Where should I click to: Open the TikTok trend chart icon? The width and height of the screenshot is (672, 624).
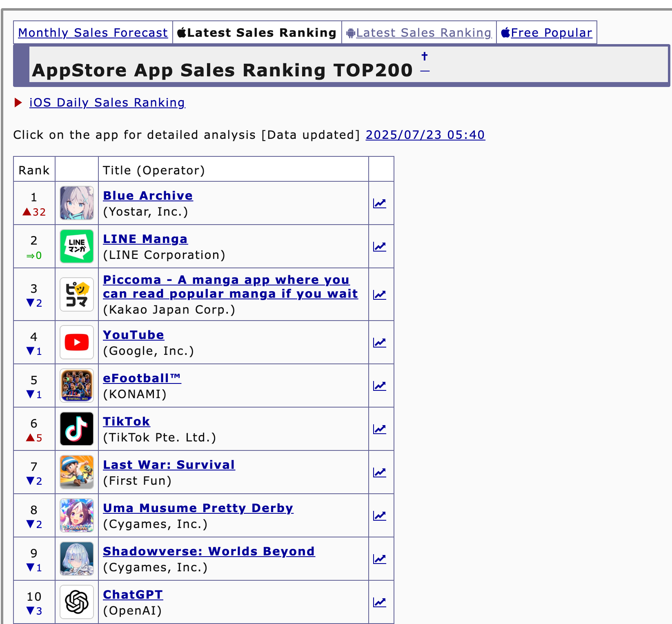click(x=380, y=429)
